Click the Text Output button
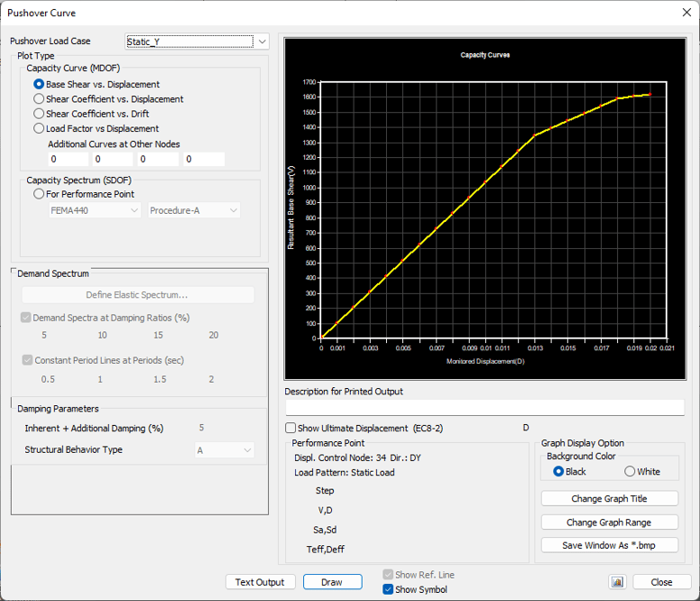 point(260,582)
